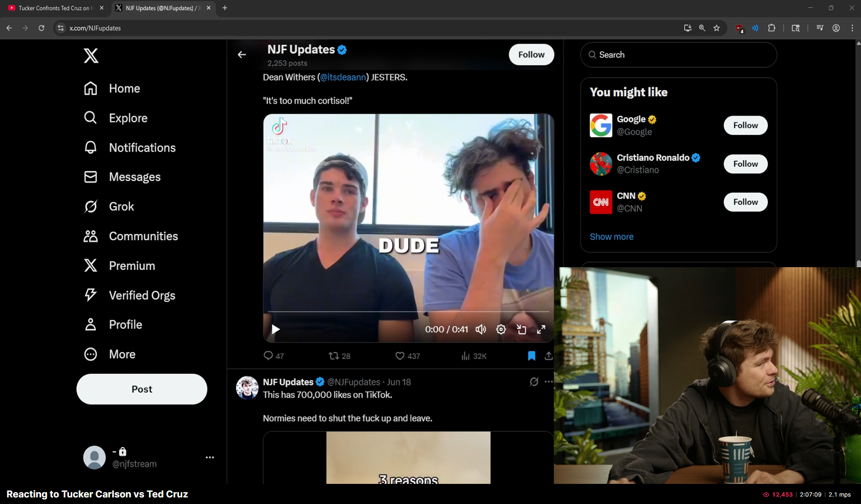Mute the video volume

click(481, 329)
